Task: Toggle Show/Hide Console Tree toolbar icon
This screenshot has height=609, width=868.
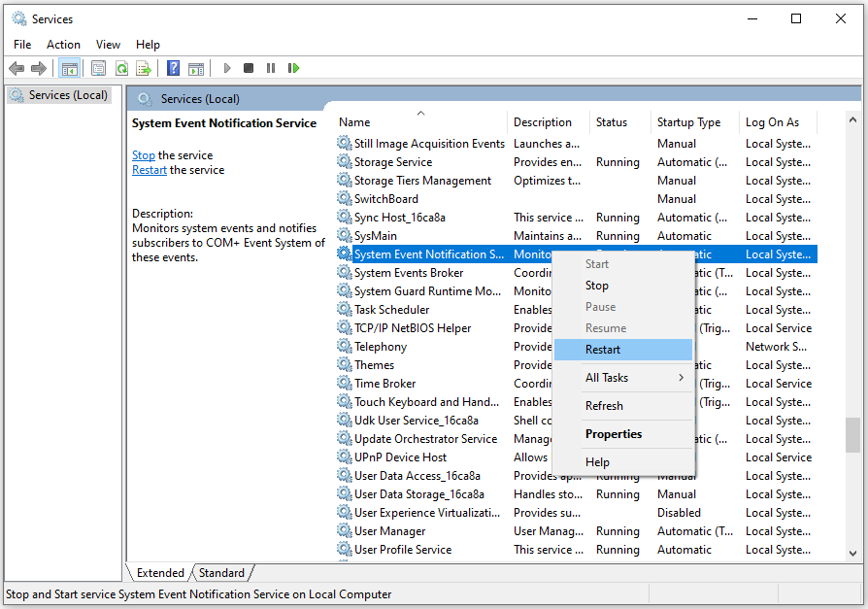Action: [x=70, y=69]
